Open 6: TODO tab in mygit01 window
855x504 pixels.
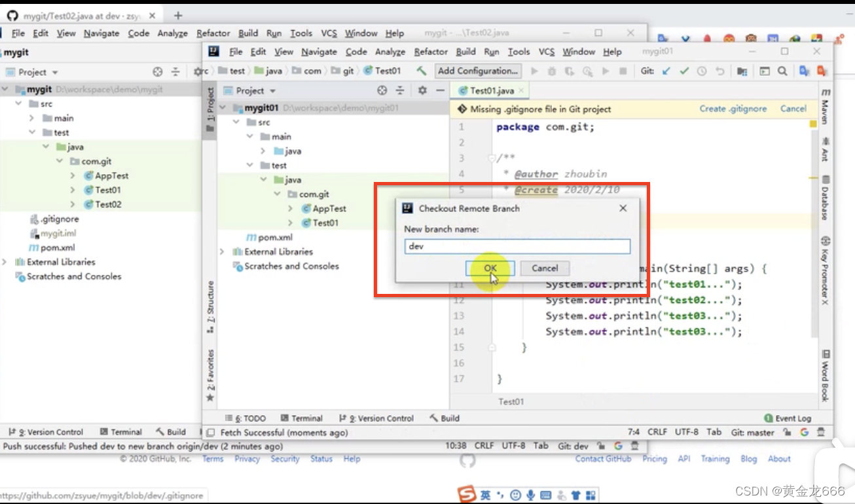pyautogui.click(x=246, y=418)
